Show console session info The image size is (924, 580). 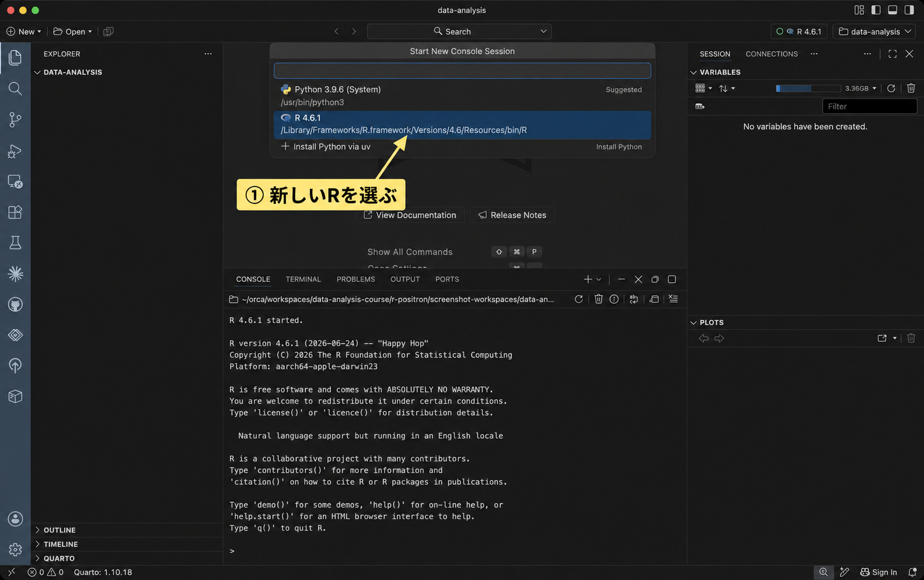click(x=614, y=299)
